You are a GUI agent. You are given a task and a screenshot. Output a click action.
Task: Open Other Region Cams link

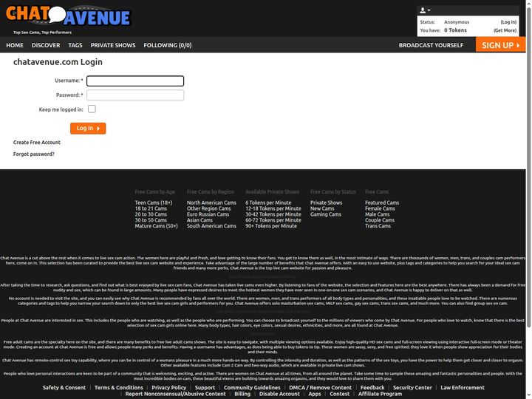[208, 208]
